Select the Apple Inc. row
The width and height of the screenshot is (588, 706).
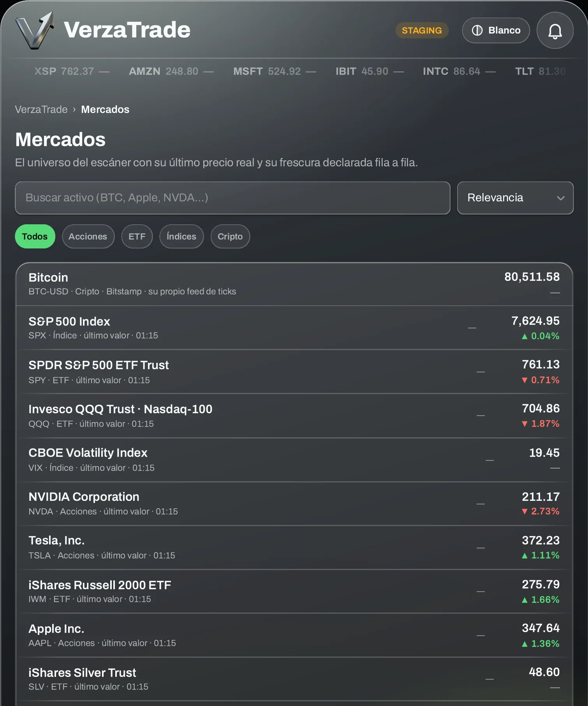click(294, 635)
